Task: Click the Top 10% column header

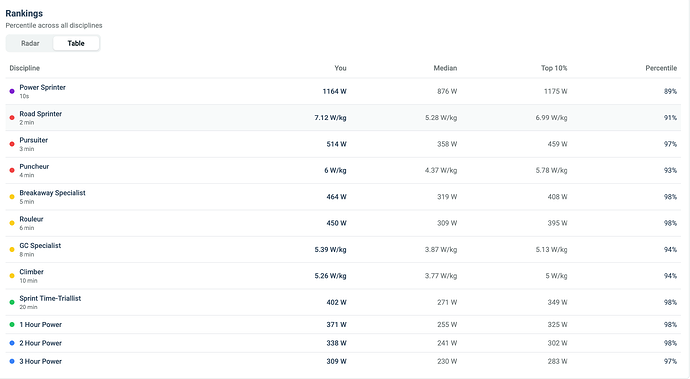Action: (x=554, y=68)
